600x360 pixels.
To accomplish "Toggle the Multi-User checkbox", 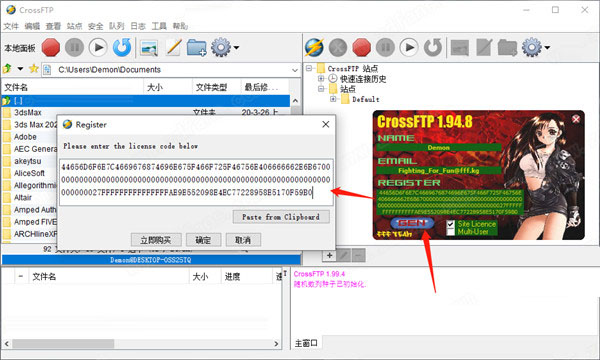I will pyautogui.click(x=451, y=232).
